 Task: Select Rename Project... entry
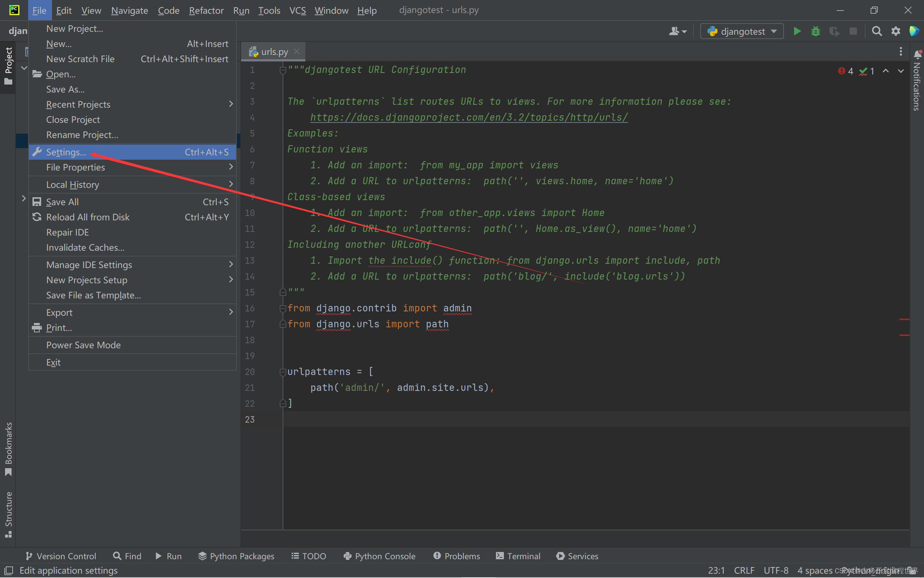pos(132,135)
